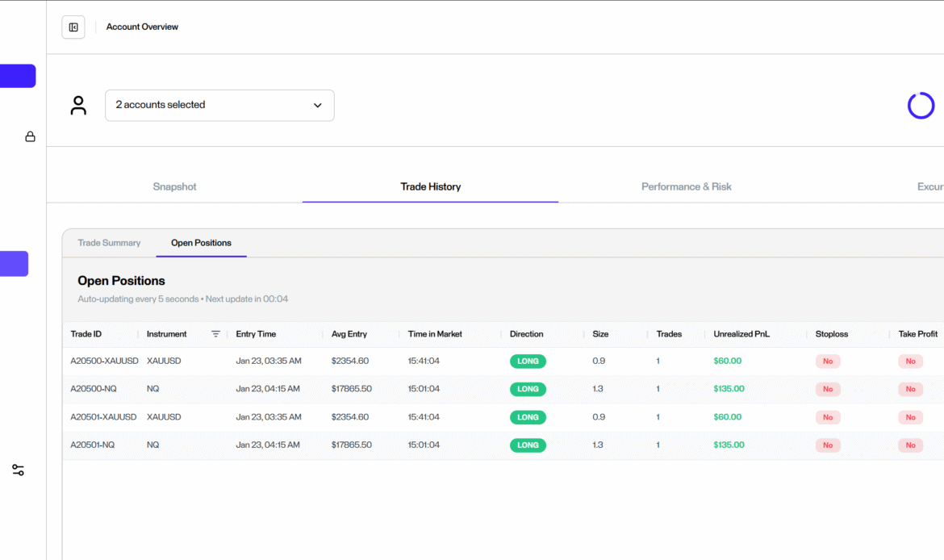
Task: Click the A20500-XAUUSD trade row
Action: [104, 361]
